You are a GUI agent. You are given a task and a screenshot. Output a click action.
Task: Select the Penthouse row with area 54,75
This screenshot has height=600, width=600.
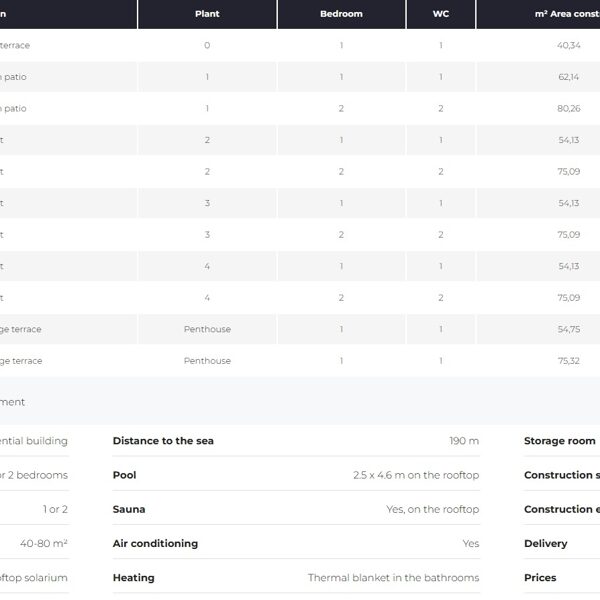coord(567,329)
